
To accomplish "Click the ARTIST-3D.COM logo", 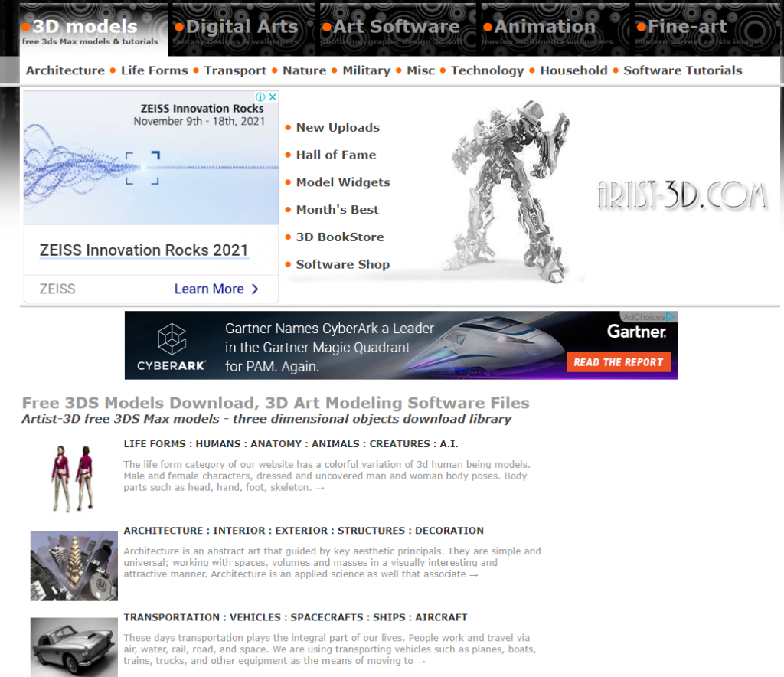I will 682,195.
